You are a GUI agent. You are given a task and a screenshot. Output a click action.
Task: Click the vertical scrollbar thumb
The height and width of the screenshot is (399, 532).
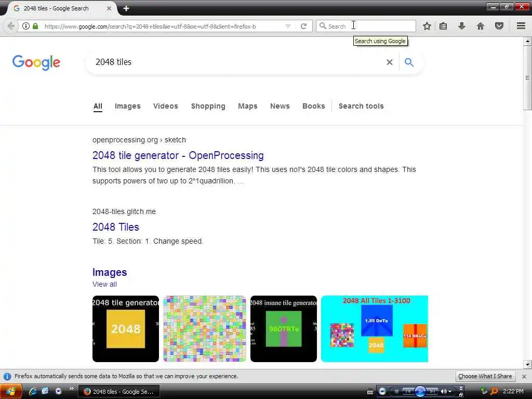[528, 78]
